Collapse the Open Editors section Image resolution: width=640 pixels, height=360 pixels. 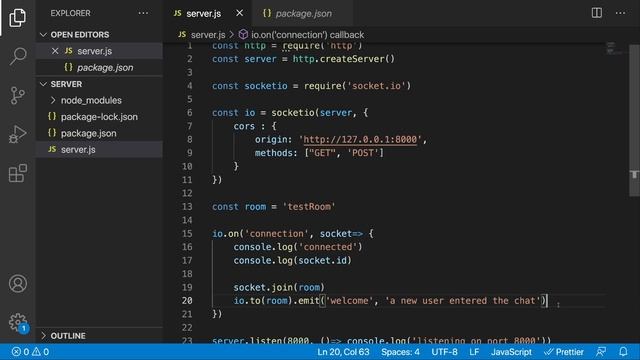pyautogui.click(x=43, y=35)
